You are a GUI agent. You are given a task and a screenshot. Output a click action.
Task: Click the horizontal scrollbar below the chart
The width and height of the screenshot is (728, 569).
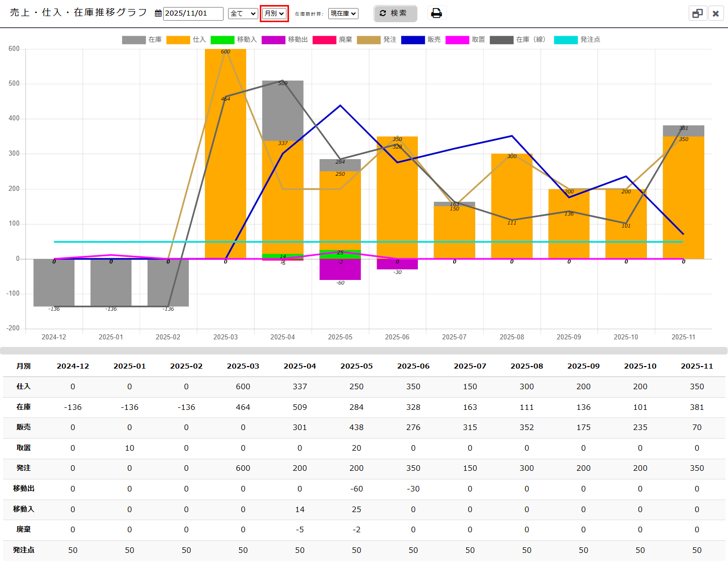pos(364,350)
